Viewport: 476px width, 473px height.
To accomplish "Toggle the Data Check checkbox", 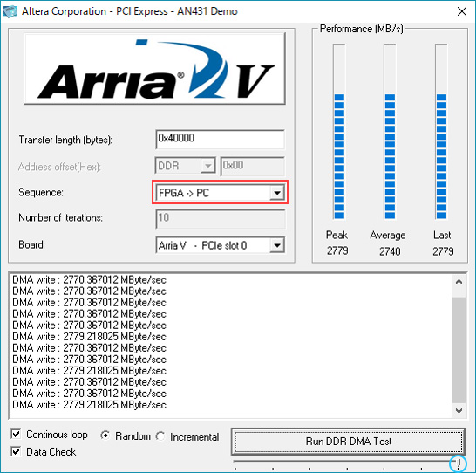I will (16, 451).
